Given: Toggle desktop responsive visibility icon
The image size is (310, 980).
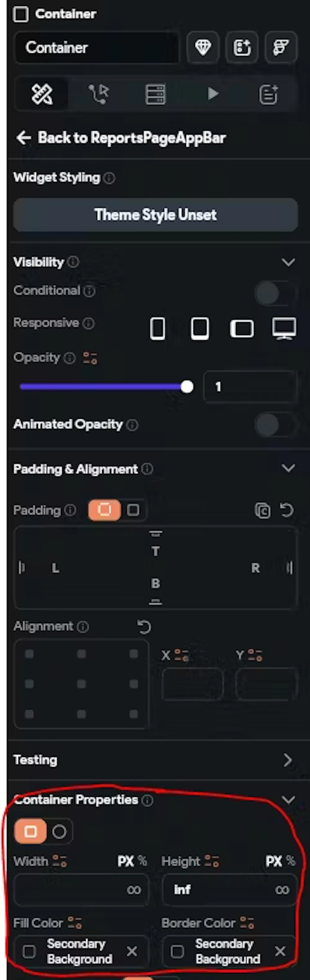Looking at the screenshot, I should [284, 328].
